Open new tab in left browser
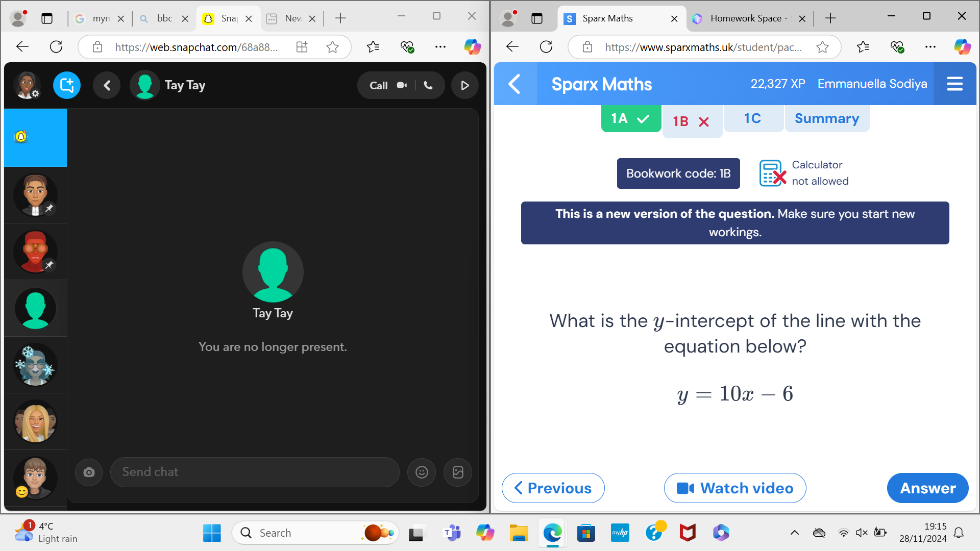980x551 pixels. pyautogui.click(x=340, y=18)
